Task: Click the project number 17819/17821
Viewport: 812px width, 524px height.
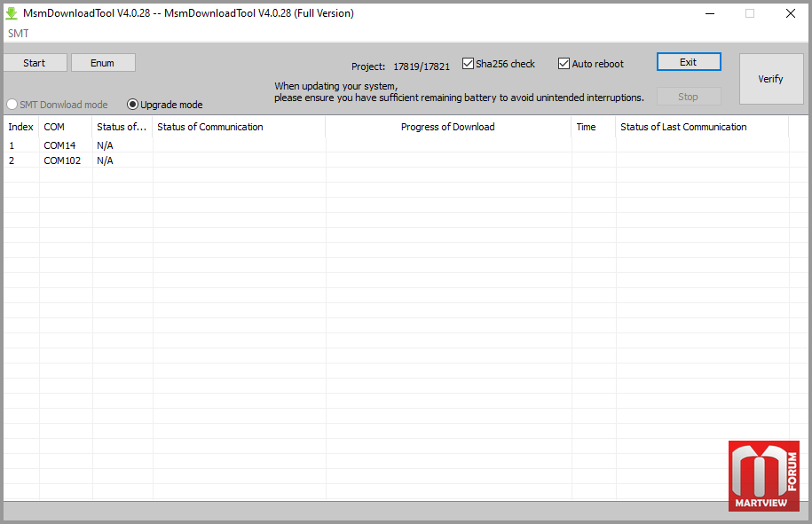Action: (422, 66)
